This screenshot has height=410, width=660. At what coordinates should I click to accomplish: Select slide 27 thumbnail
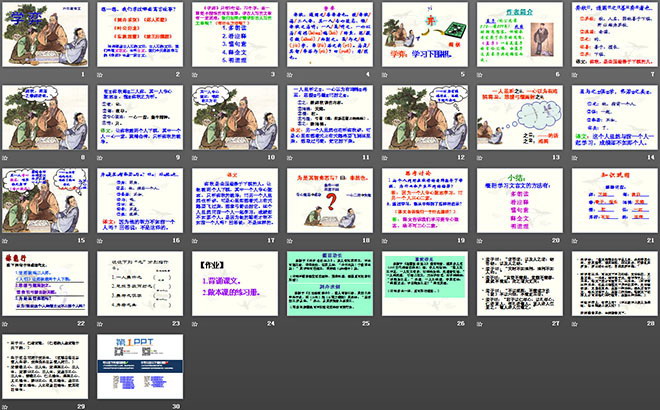[x=520, y=284]
